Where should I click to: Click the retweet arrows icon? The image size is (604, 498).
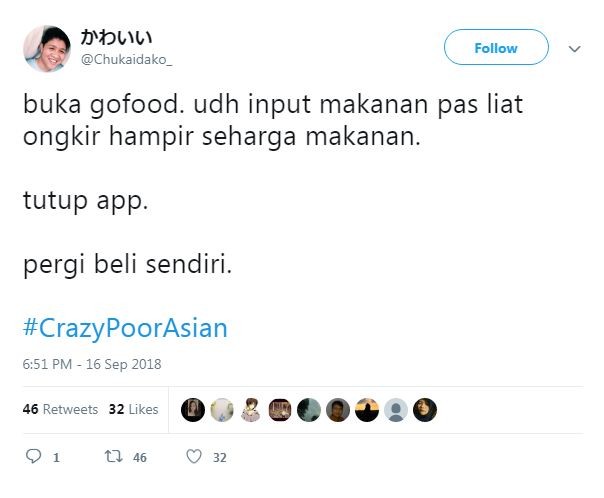pos(114,457)
